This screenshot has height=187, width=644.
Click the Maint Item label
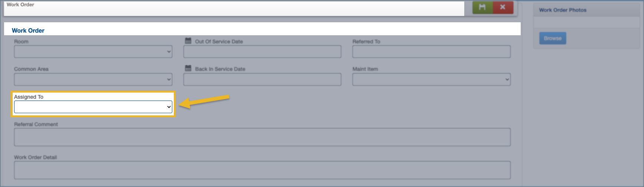365,69
